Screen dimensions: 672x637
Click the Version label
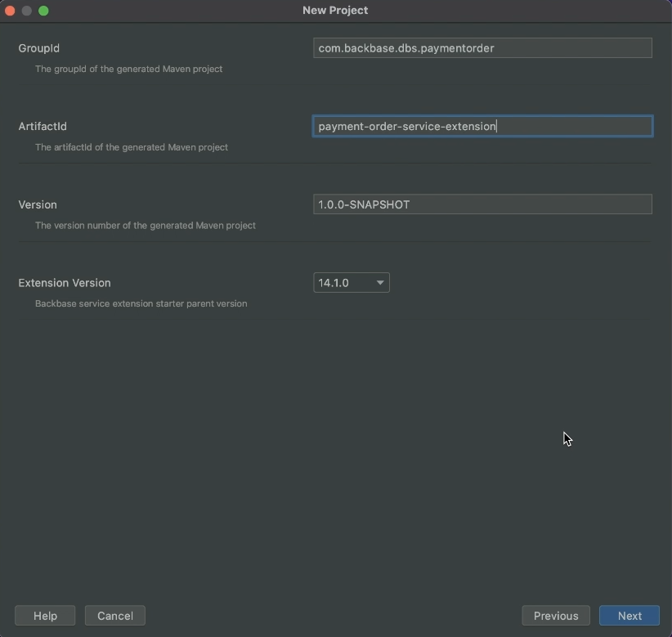(38, 204)
